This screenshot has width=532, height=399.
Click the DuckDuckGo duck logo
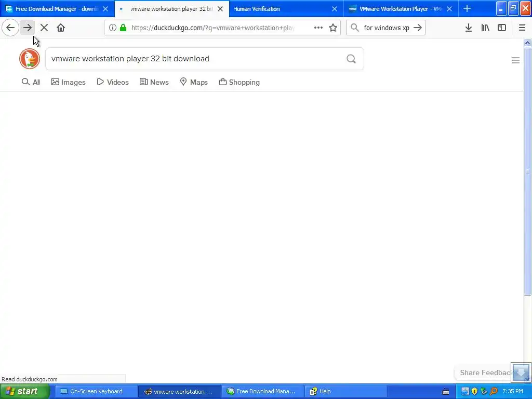coord(30,59)
